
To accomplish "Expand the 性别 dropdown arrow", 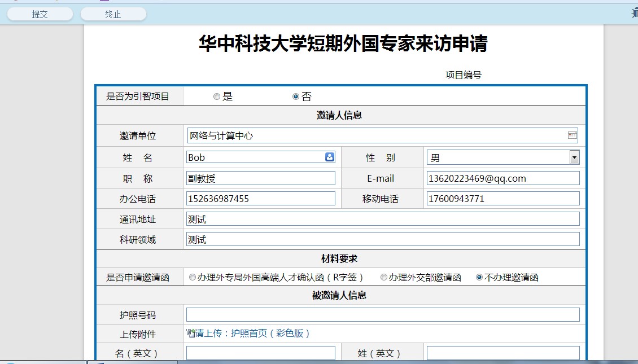I will click(574, 157).
